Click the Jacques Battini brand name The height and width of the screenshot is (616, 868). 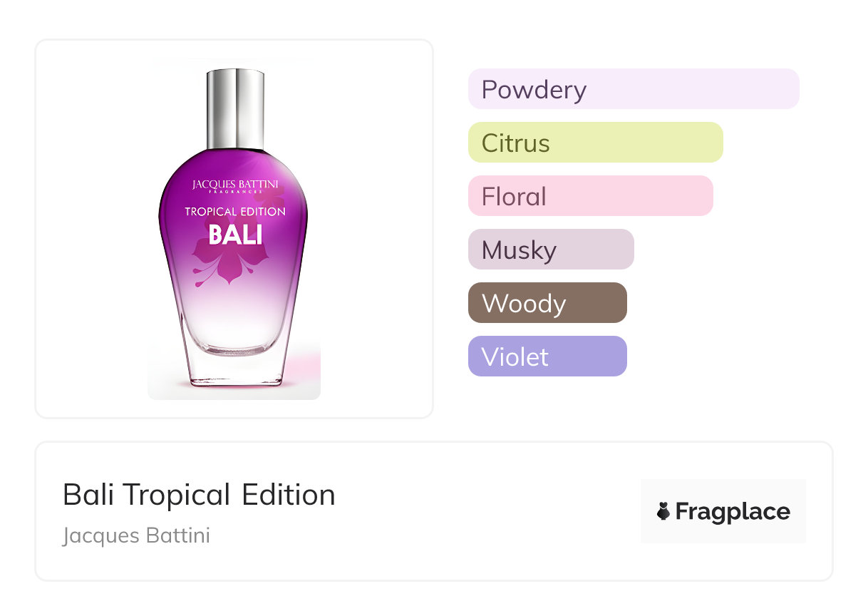coord(136,535)
